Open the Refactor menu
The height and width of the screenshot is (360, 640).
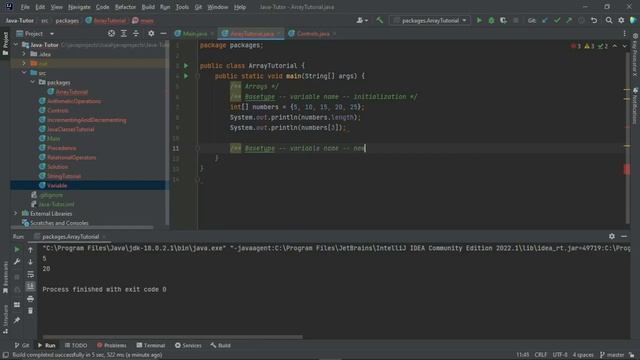click(125, 7)
